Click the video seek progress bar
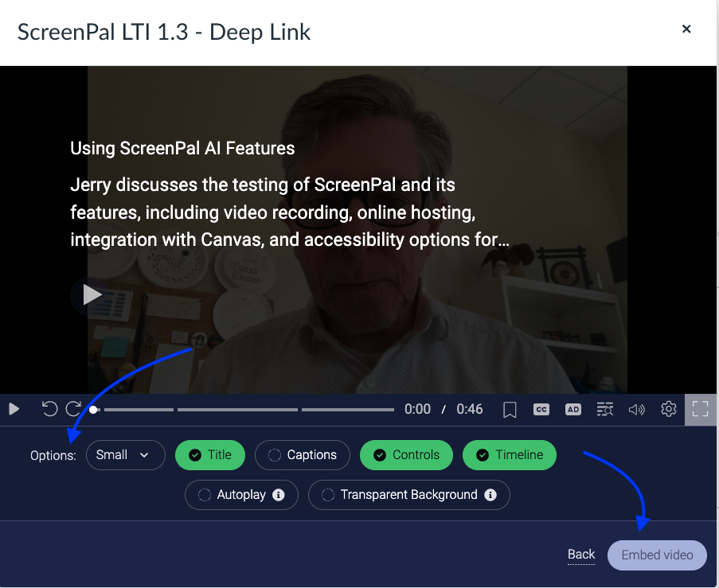 (239, 409)
